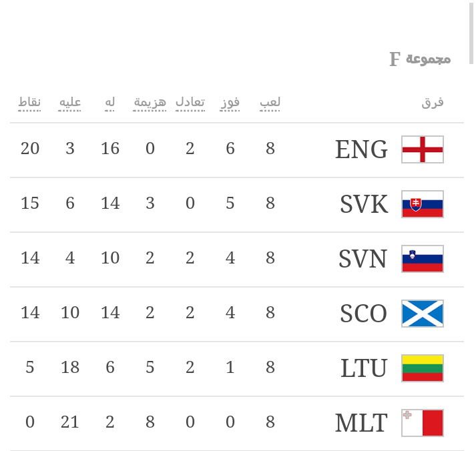Click the هزيمة losses column header
The image size is (476, 451).
click(x=150, y=102)
